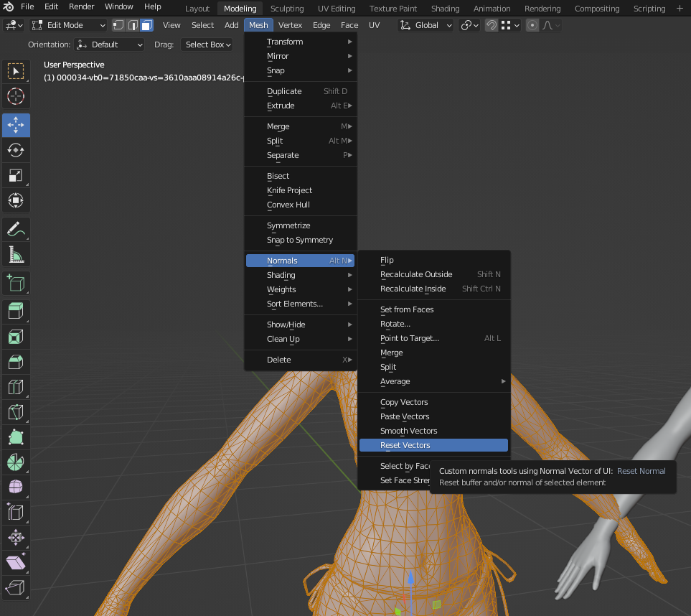Open the File menu
Image resolution: width=691 pixels, height=616 pixels.
click(27, 6)
